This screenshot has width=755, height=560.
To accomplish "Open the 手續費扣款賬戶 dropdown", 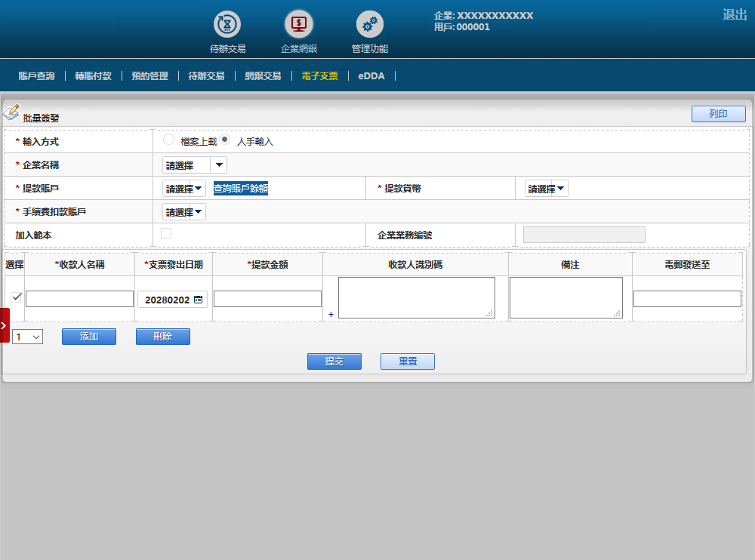I will tap(183, 212).
